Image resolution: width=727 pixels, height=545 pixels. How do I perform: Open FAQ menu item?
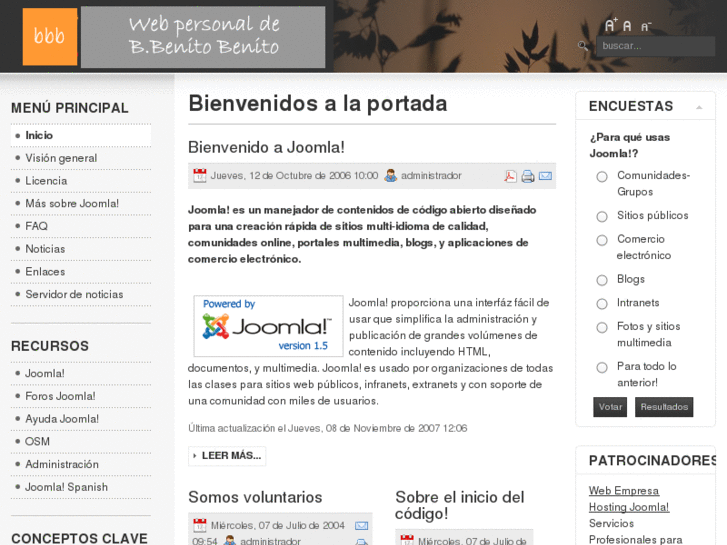tap(81, 226)
